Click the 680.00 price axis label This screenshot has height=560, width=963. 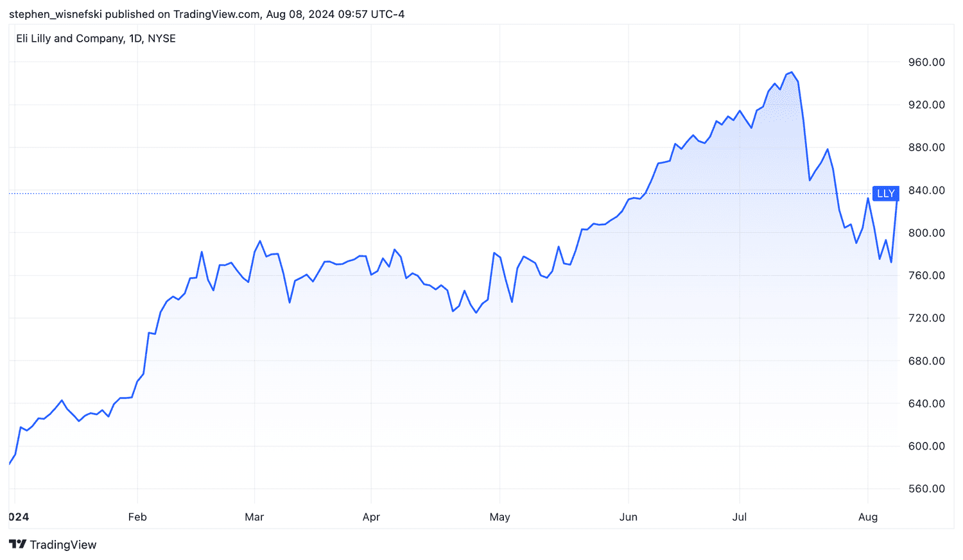926,361
